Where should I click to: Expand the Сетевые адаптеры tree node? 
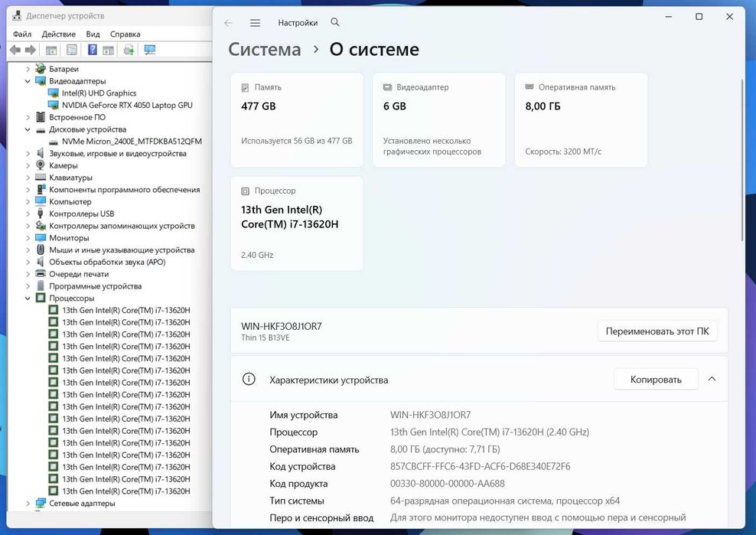coord(28,503)
